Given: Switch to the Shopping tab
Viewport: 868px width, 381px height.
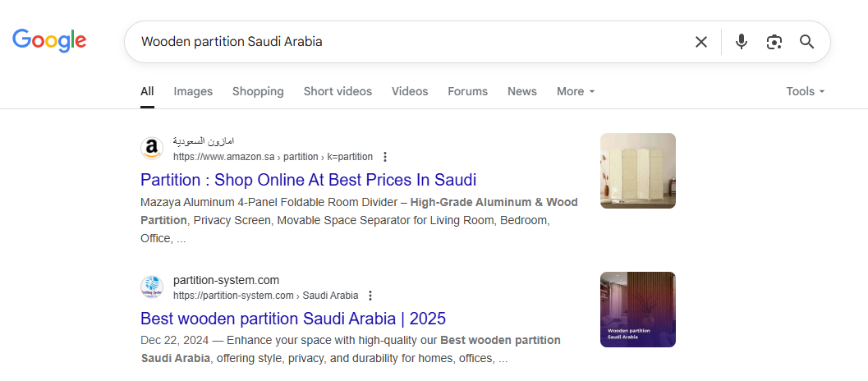Looking at the screenshot, I should 258,91.
